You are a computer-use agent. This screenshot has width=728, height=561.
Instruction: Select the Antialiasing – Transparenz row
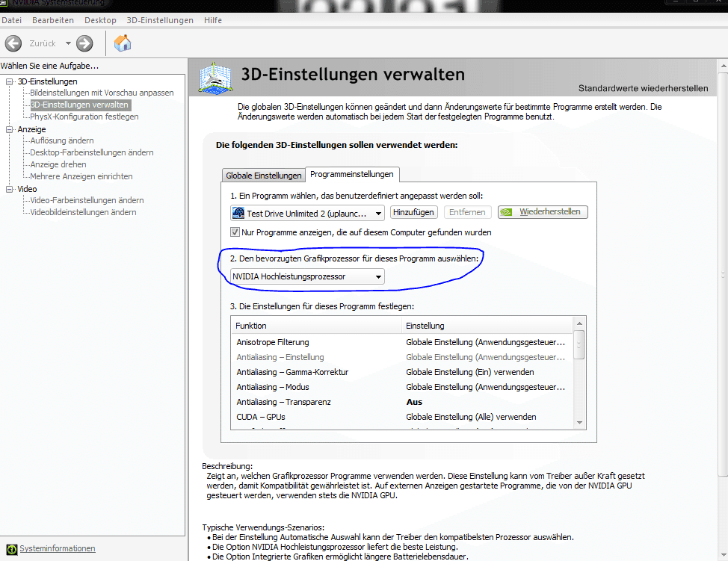[401, 402]
